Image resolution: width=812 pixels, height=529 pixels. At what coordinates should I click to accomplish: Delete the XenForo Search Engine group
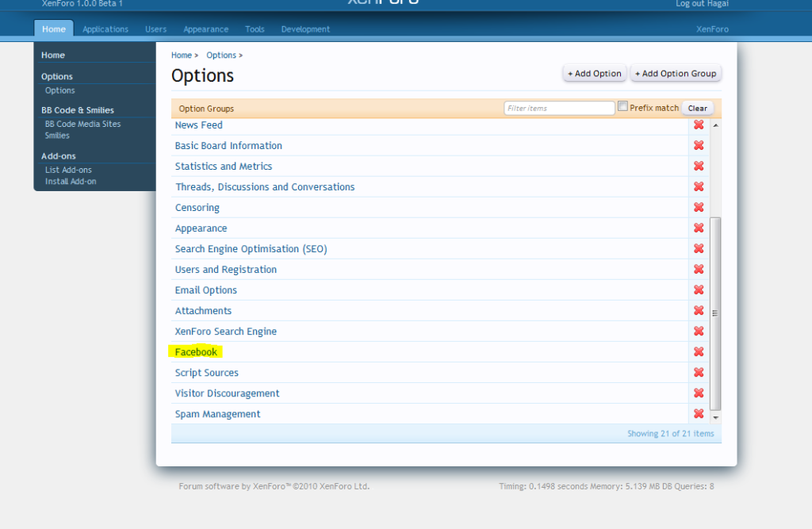click(699, 331)
